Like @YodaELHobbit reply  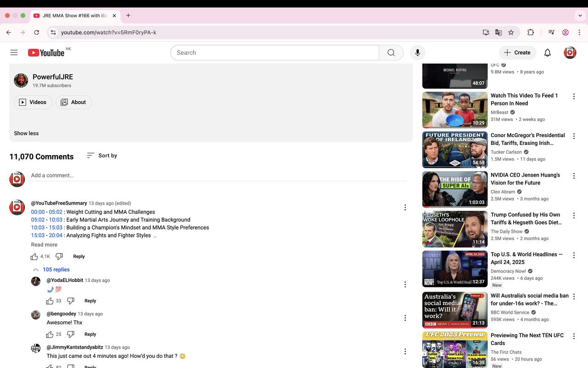[50, 301]
